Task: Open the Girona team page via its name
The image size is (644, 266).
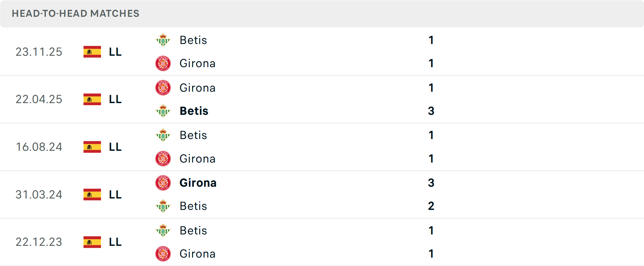Action: coord(198,63)
